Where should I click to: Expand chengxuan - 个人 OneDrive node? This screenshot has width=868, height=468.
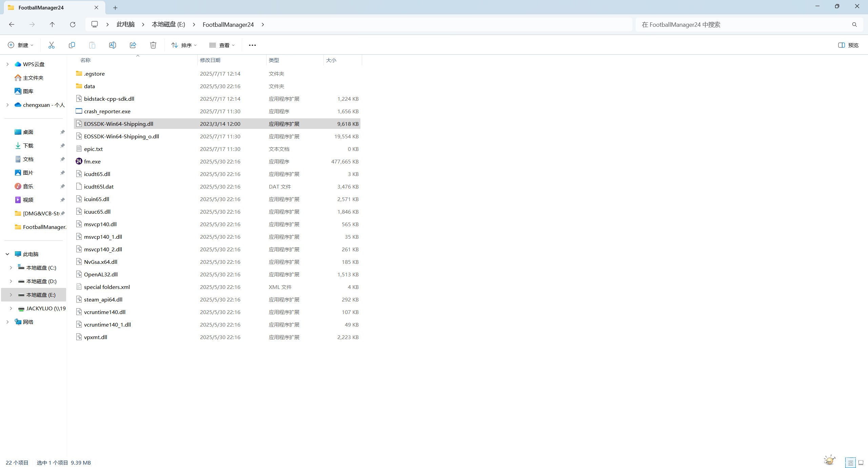pos(7,105)
